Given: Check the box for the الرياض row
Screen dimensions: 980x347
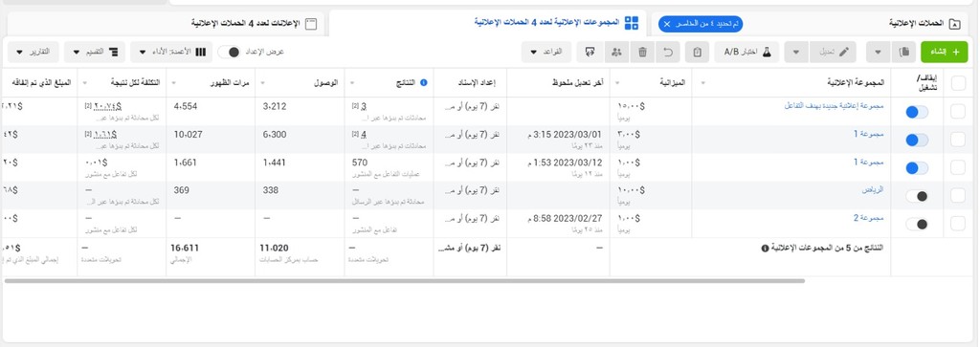Looking at the screenshot, I should coord(958,195).
